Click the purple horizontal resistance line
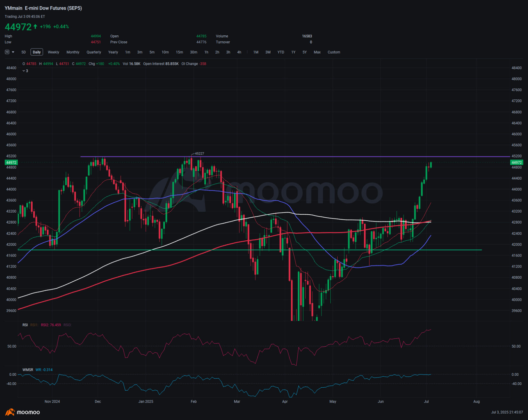Image resolution: width=528 pixels, height=420 pixels. tap(295, 157)
